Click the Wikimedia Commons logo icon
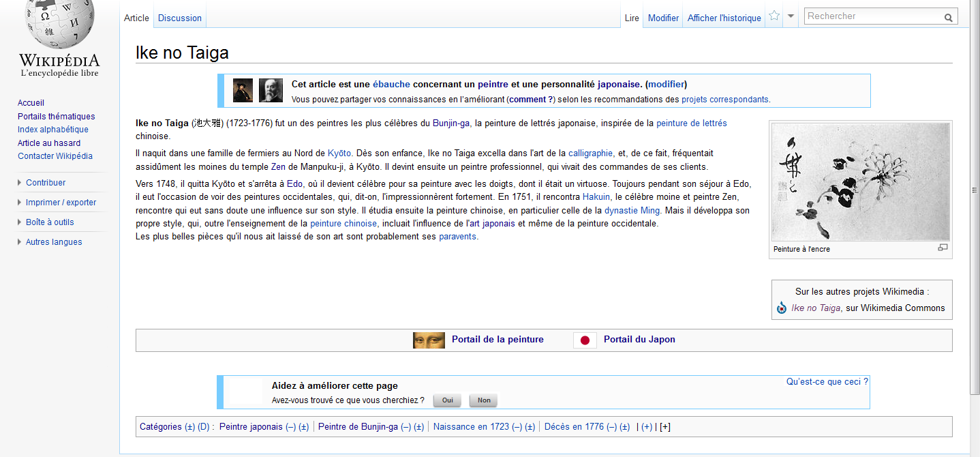Image resolution: width=980 pixels, height=457 pixels. point(782,308)
